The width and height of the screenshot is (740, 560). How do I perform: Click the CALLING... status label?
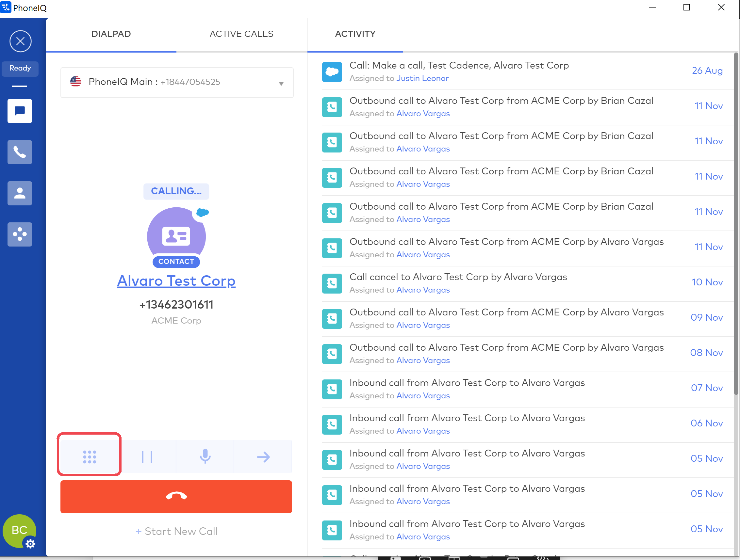click(x=176, y=191)
